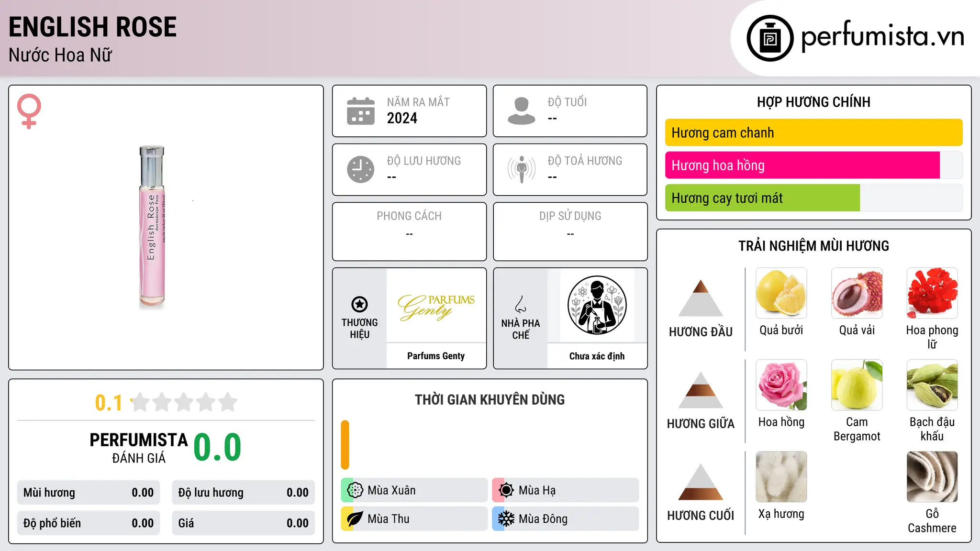Click the HỢP HƯƠNG CHÍNH heading
Screen dimensions: 980x551
[x=813, y=102]
